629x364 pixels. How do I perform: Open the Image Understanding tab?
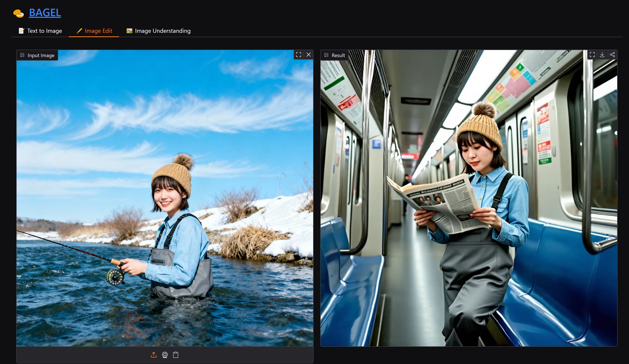point(158,31)
